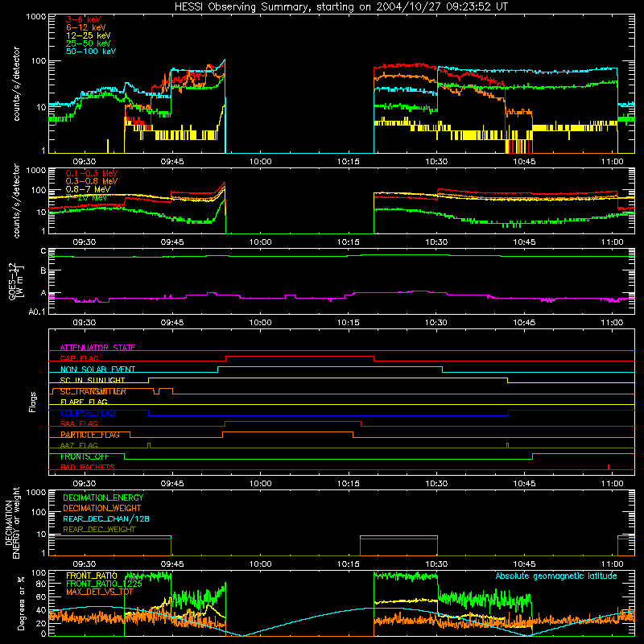644x644 pixels.
Task: Select the '25-50 keV' legend label
Action: [89, 43]
